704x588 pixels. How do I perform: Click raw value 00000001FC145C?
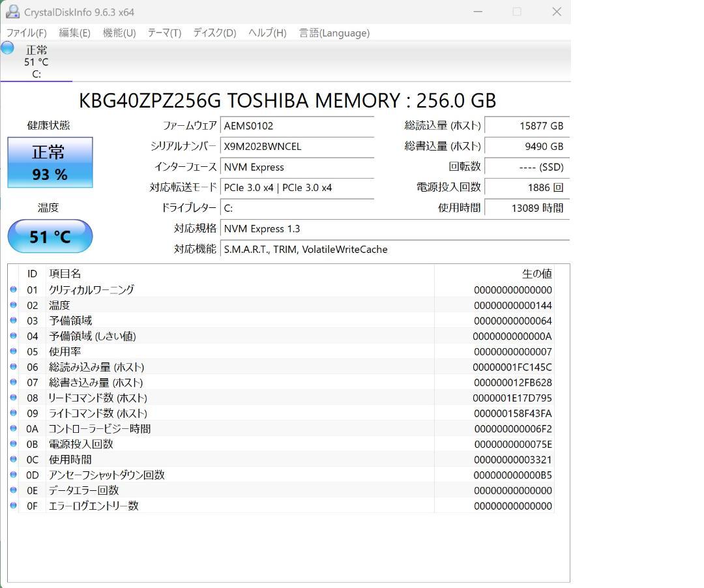point(512,367)
